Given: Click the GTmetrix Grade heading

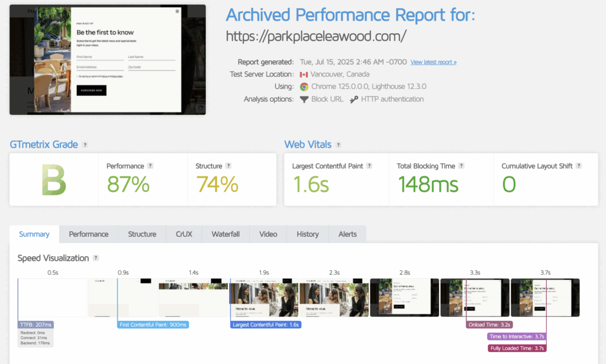Looking at the screenshot, I should tap(44, 144).
